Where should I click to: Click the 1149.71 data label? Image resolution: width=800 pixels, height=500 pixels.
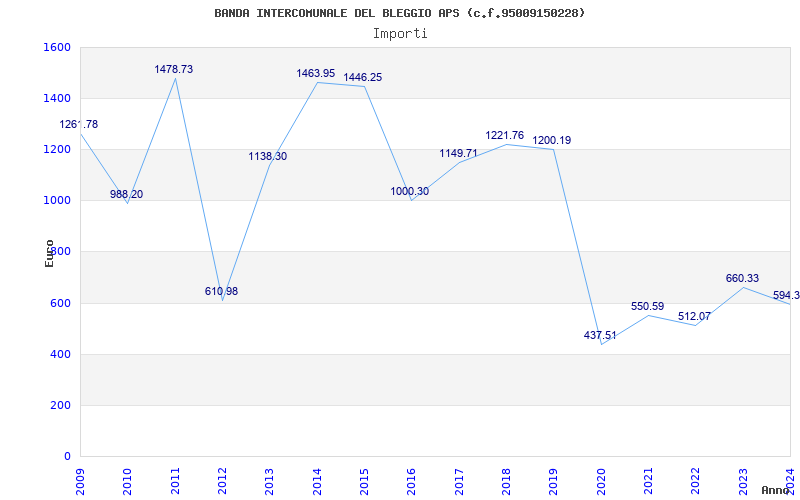[459, 153]
